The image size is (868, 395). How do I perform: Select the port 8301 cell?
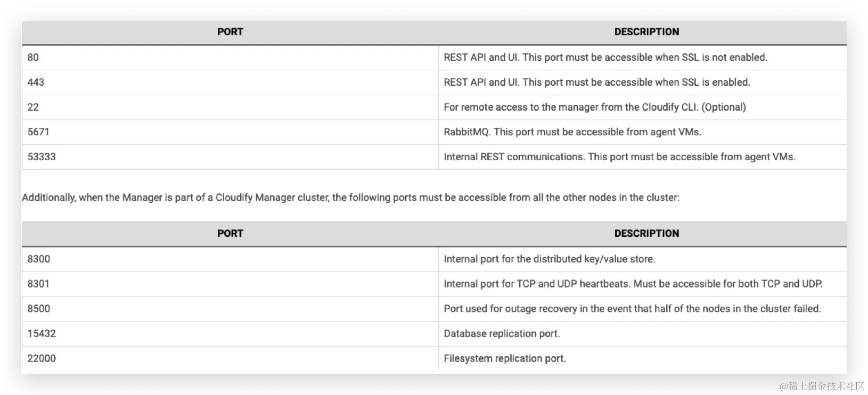coord(230,284)
